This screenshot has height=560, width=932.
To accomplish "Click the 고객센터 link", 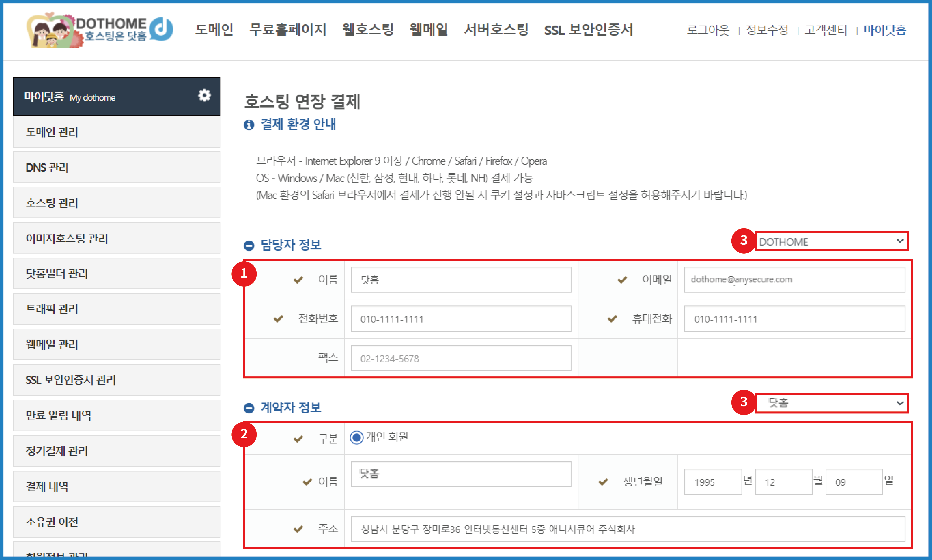I will [x=826, y=30].
